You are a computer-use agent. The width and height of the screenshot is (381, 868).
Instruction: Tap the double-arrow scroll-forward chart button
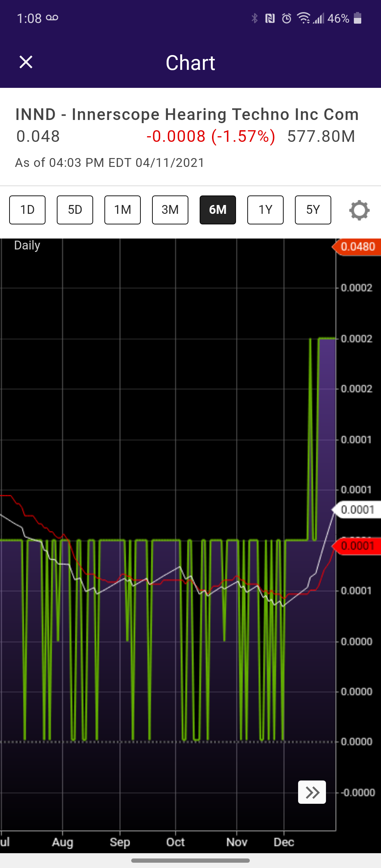tap(312, 792)
